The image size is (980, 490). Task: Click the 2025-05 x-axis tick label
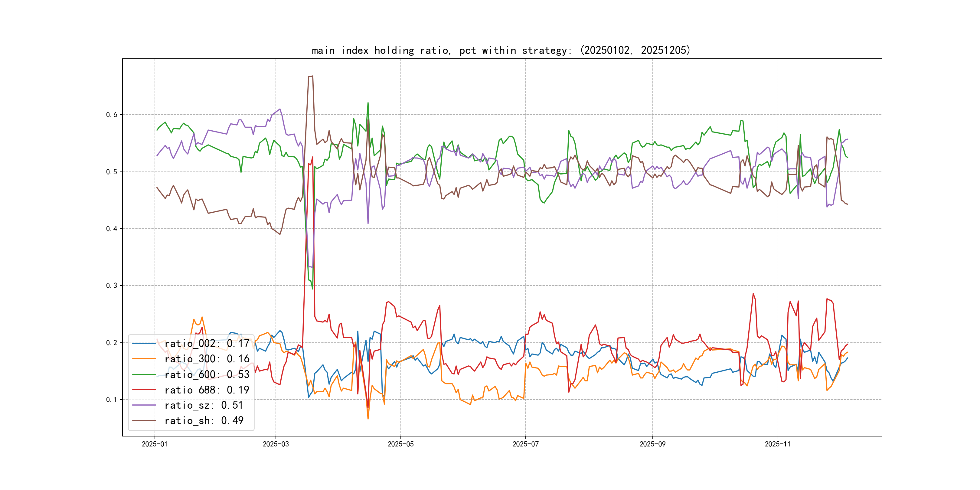(400, 444)
